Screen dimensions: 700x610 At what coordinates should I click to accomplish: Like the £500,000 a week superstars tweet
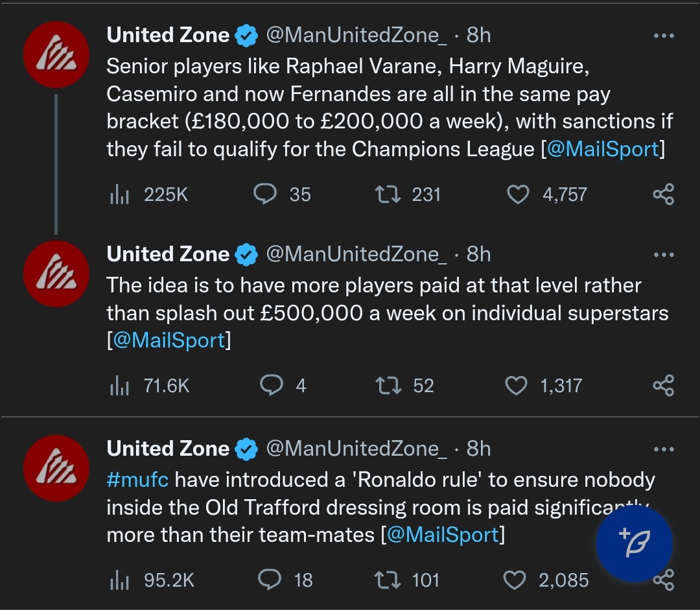tap(516, 386)
